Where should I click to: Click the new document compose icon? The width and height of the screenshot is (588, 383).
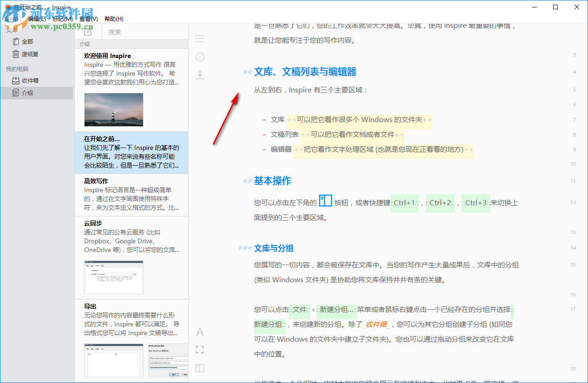point(88,32)
